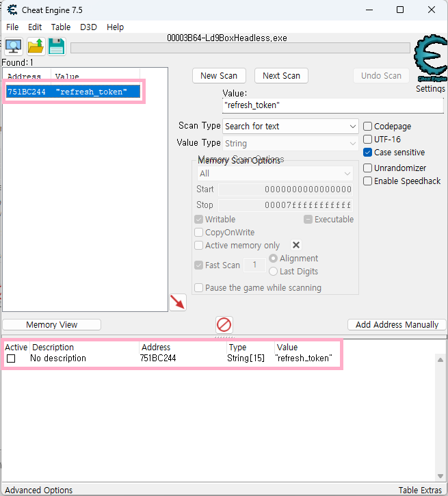
Task: Click the address table Address column header
Action: click(156, 348)
